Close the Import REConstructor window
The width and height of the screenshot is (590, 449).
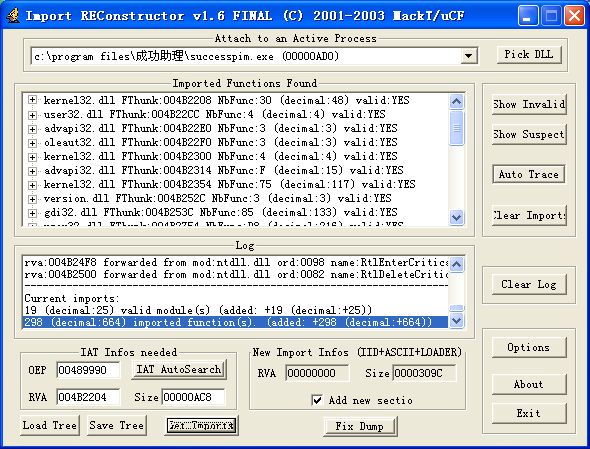574,16
